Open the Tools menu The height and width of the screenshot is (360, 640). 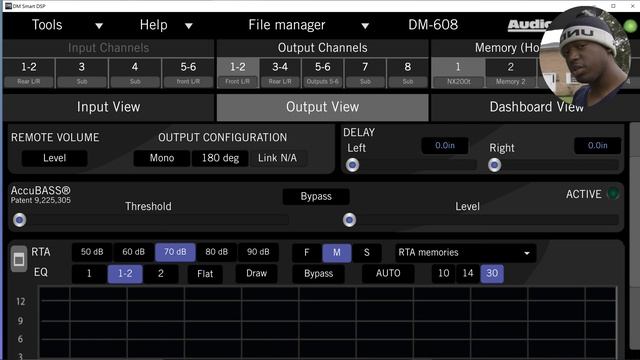[x=47, y=25]
